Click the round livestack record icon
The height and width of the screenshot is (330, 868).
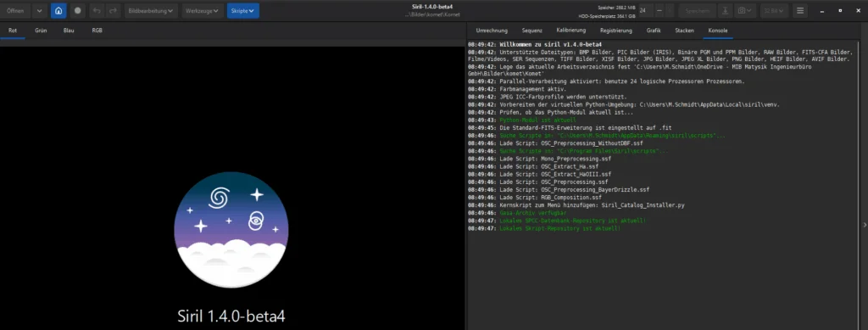click(77, 10)
